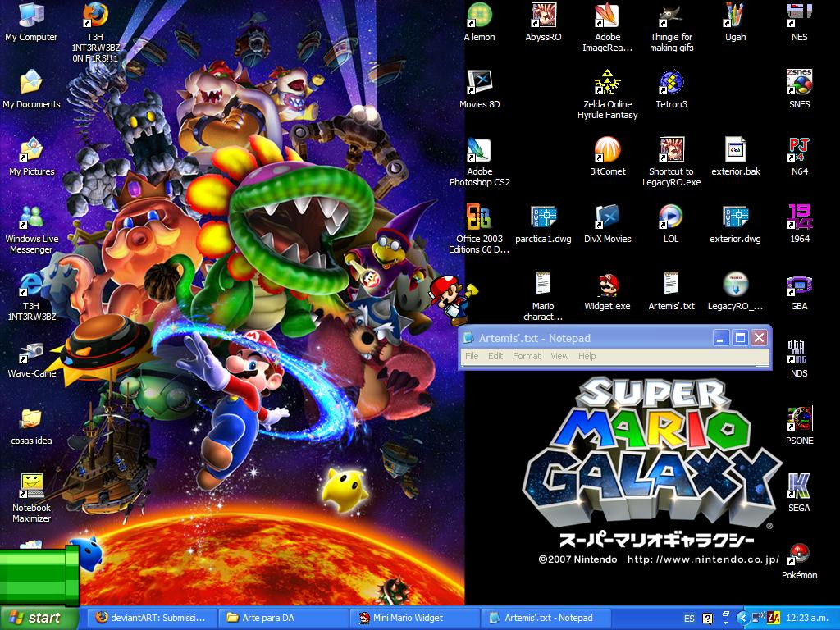Open the N64 emulator icon
Image resolution: width=840 pixels, height=630 pixels.
pos(799,150)
